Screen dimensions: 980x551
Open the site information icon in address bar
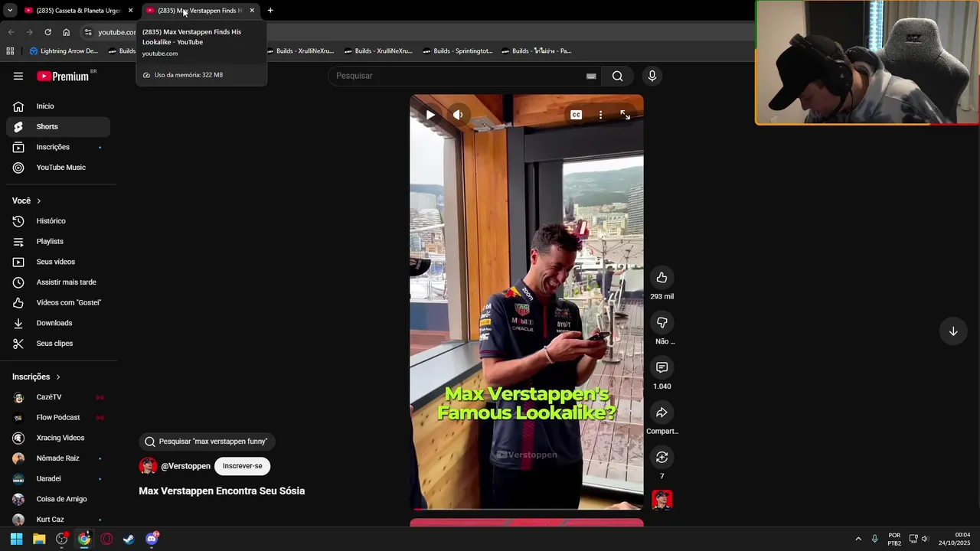click(88, 32)
